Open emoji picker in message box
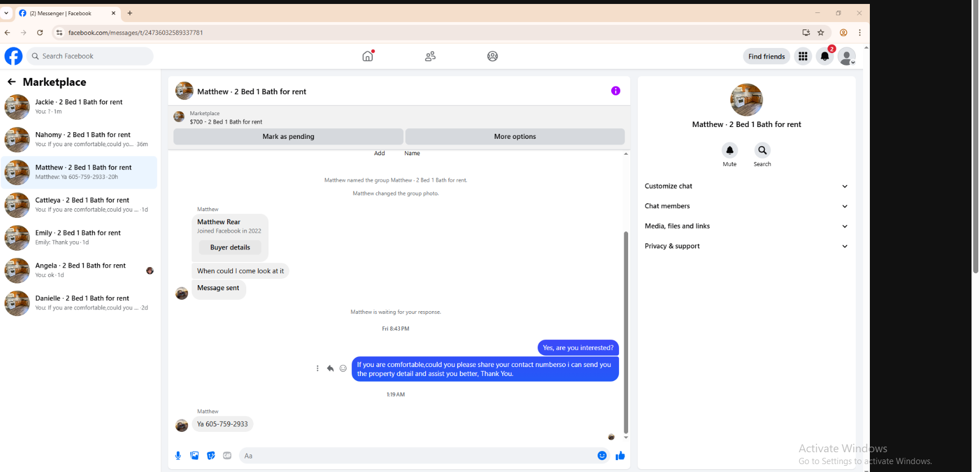The height and width of the screenshot is (472, 980). point(602,456)
